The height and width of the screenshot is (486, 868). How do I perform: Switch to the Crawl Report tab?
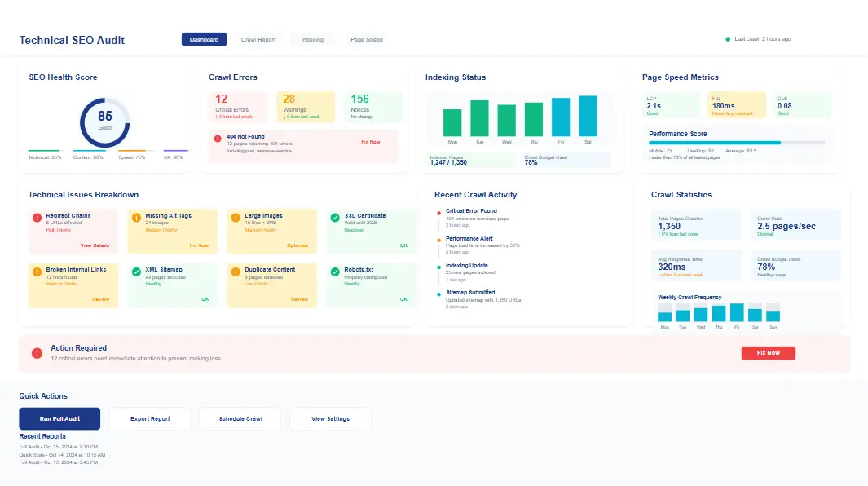[258, 39]
